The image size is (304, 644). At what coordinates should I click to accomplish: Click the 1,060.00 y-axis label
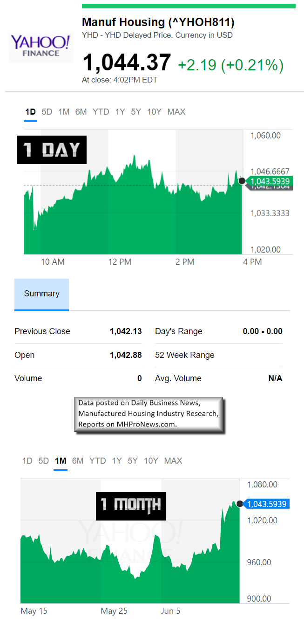[x=266, y=136]
